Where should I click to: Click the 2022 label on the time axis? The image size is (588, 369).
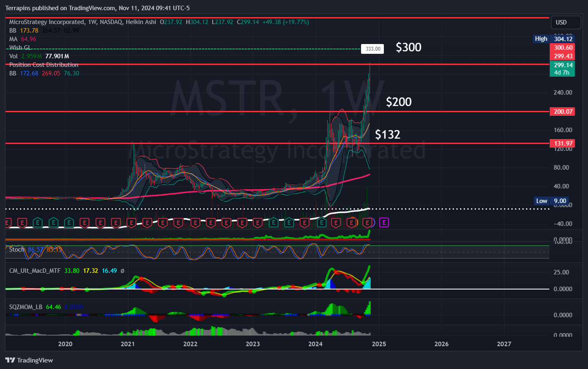point(190,344)
